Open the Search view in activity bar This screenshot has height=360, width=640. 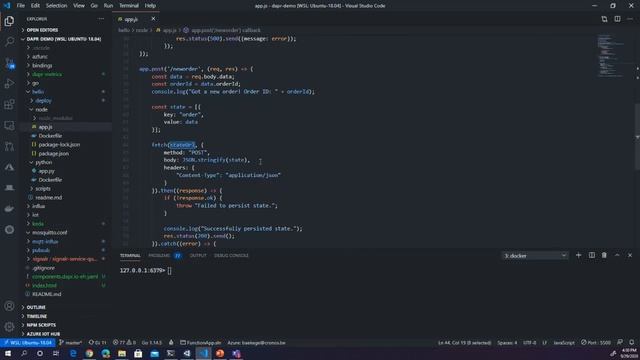click(x=9, y=42)
